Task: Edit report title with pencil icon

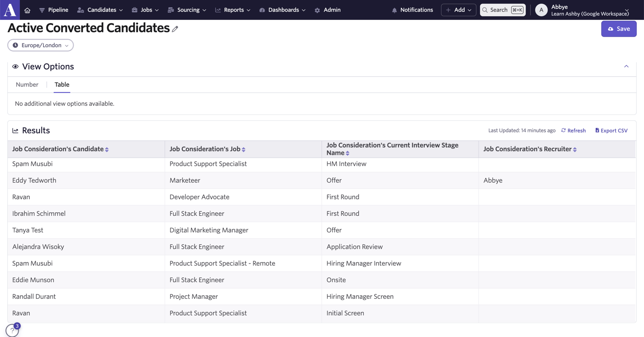Action: (x=175, y=29)
